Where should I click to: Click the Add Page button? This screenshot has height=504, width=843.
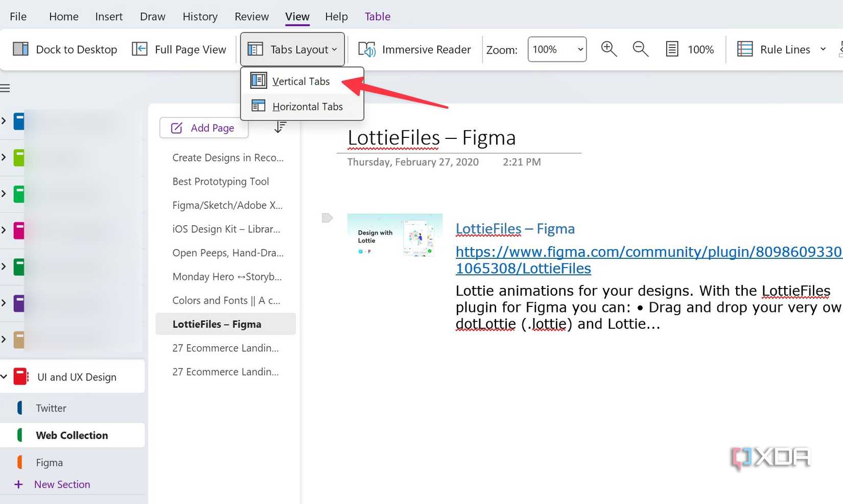(203, 128)
